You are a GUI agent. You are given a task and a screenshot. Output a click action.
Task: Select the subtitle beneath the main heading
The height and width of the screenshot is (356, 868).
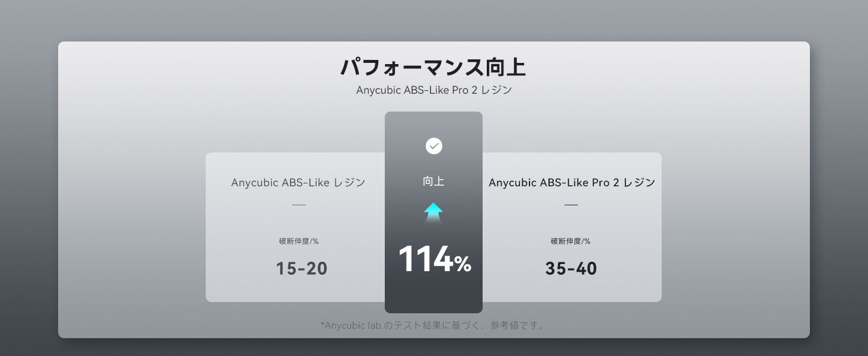click(x=433, y=91)
